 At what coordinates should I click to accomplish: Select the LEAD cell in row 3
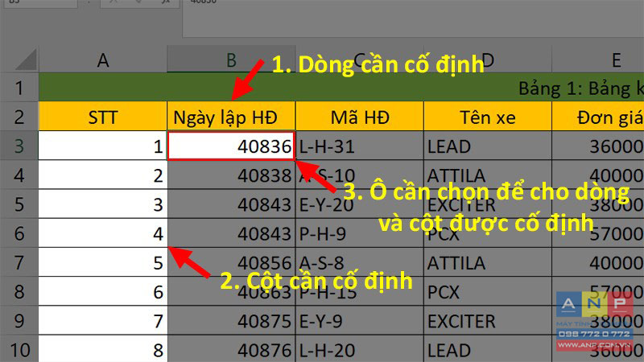(x=488, y=146)
